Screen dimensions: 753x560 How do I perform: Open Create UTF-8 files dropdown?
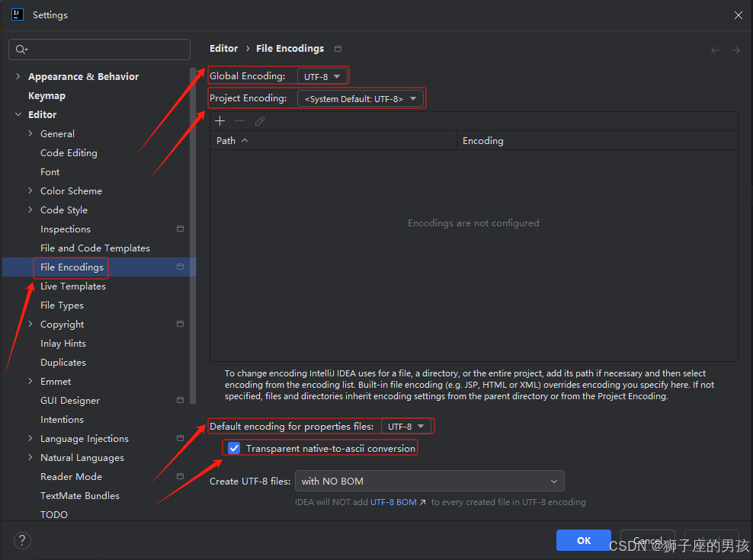[x=429, y=481]
